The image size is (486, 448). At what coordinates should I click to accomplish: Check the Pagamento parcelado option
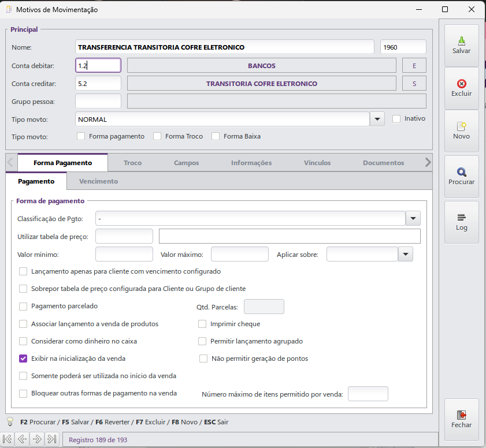point(23,306)
